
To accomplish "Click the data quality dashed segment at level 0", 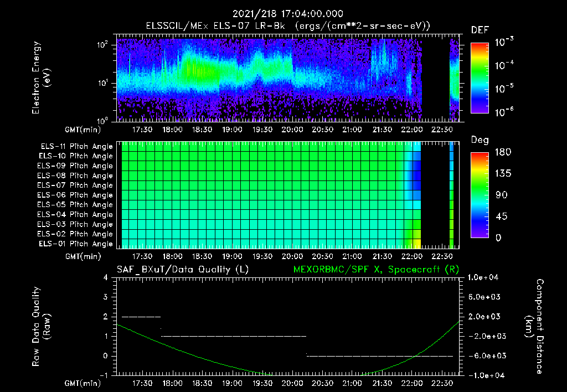I will click(x=380, y=356).
